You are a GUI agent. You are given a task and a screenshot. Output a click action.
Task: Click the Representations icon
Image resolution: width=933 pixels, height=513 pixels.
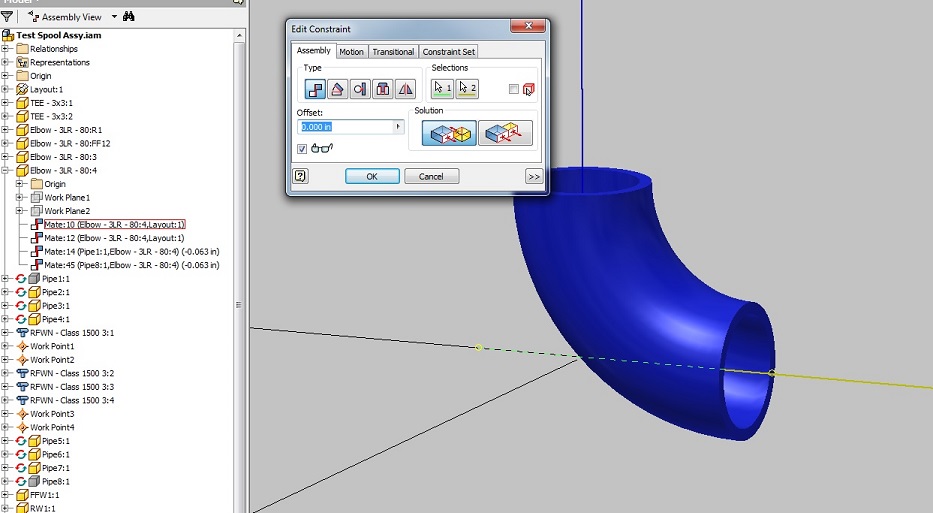(22, 62)
